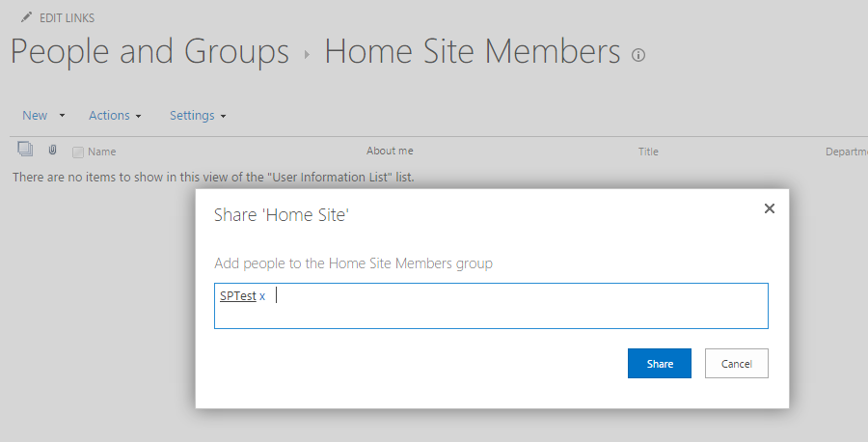Image resolution: width=868 pixels, height=442 pixels.
Task: Remove SPTest using the x beside it
Action: coord(262,296)
